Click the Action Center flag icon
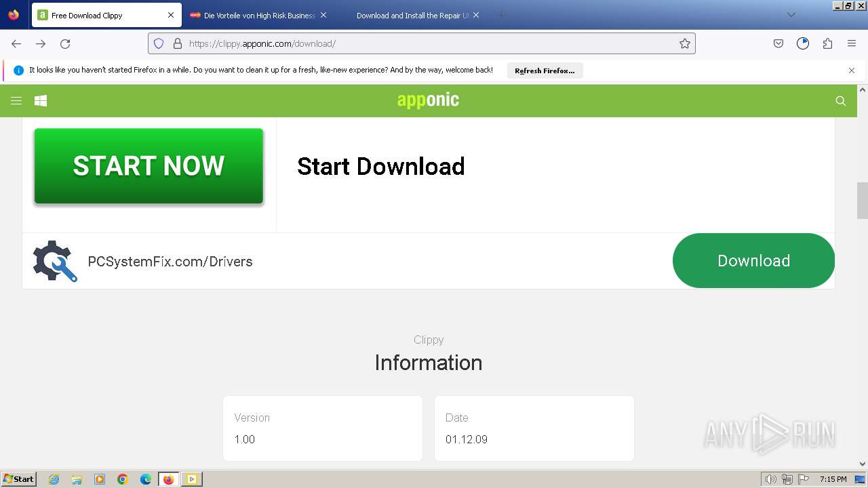The height and width of the screenshot is (488, 868). (x=804, y=479)
